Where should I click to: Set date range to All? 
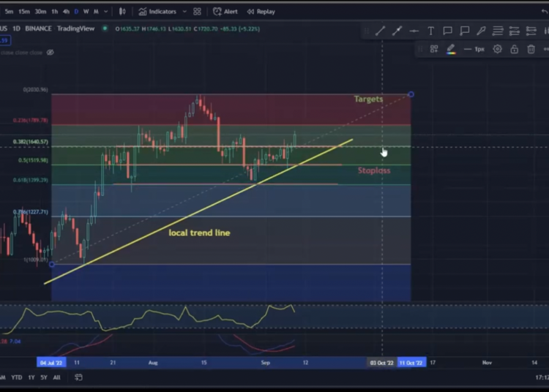tap(56, 377)
